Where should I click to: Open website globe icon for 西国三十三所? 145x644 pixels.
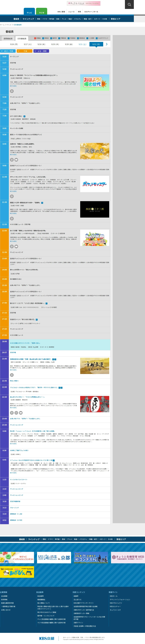pyautogui.click(x=12, y=218)
